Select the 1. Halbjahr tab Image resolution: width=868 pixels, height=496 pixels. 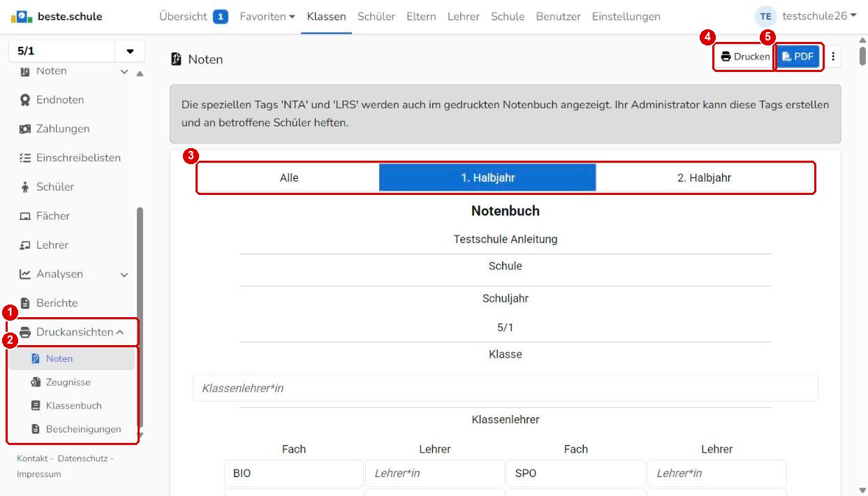pyautogui.click(x=487, y=178)
